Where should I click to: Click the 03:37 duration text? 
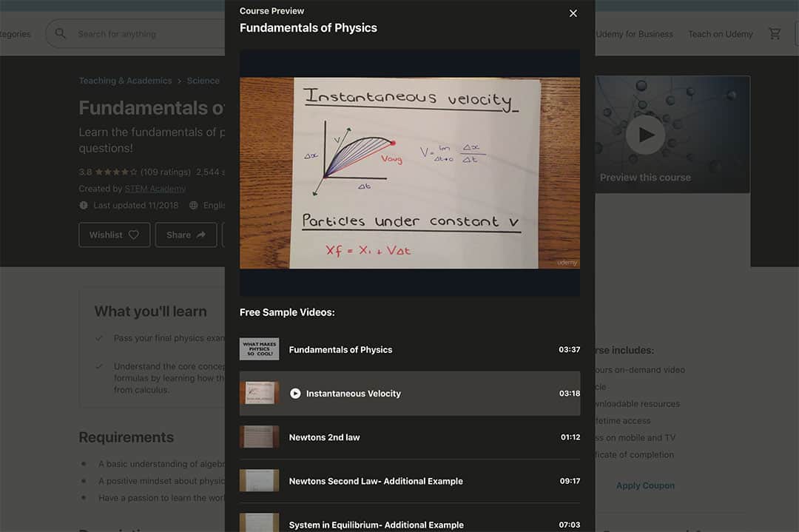(x=569, y=349)
